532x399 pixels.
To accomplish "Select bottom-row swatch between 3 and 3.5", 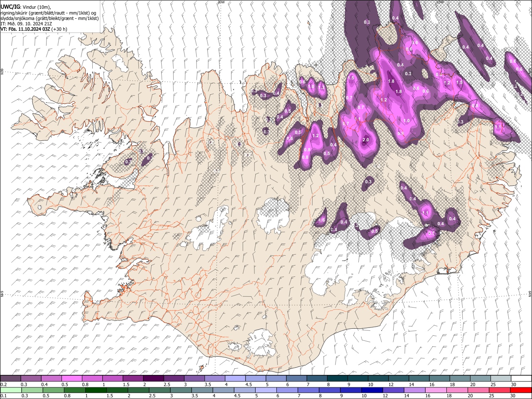I will tap(181, 390).
